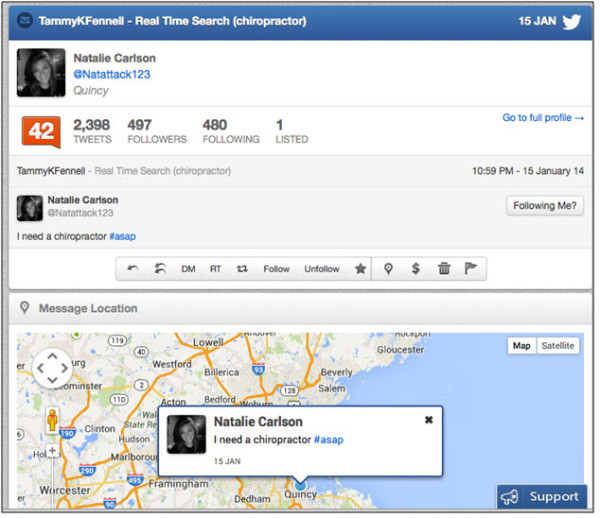Image resolution: width=600 pixels, height=518 pixels.
Task: Click the Following Me? button
Action: [x=545, y=206]
